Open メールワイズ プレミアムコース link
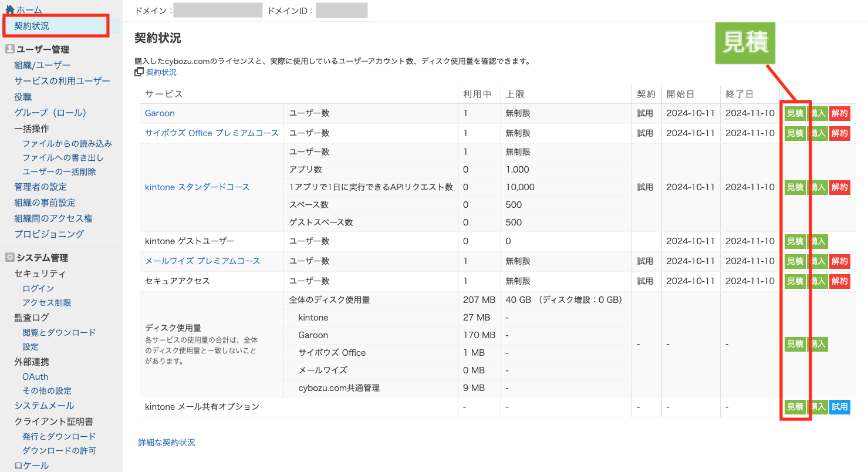Image resolution: width=868 pixels, height=472 pixels. tap(202, 261)
